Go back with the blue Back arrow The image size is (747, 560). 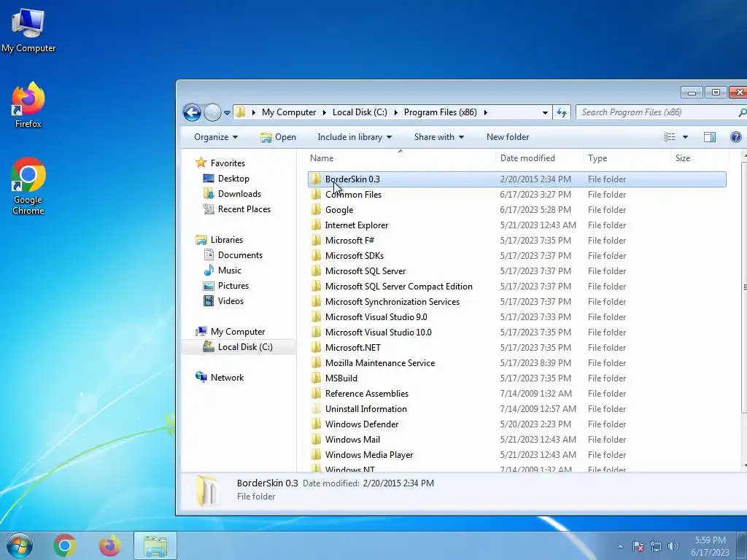tap(192, 113)
